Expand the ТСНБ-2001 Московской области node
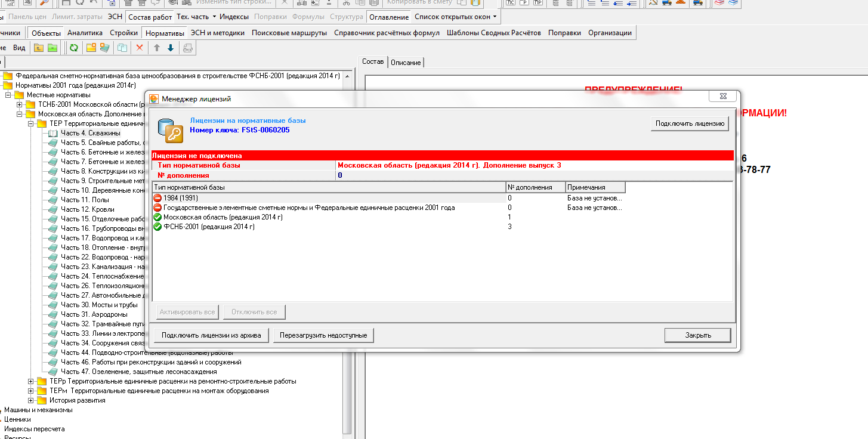868x439 pixels. (20, 104)
